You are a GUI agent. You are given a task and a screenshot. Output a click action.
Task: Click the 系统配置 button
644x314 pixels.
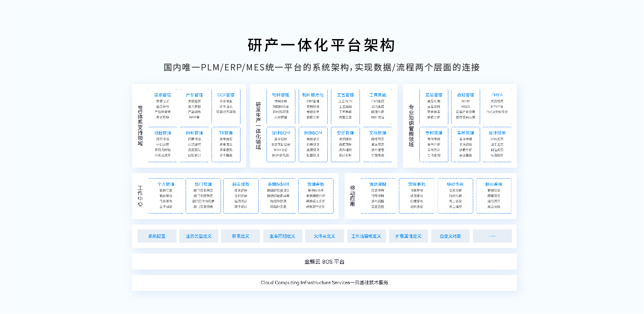pyautogui.click(x=157, y=236)
